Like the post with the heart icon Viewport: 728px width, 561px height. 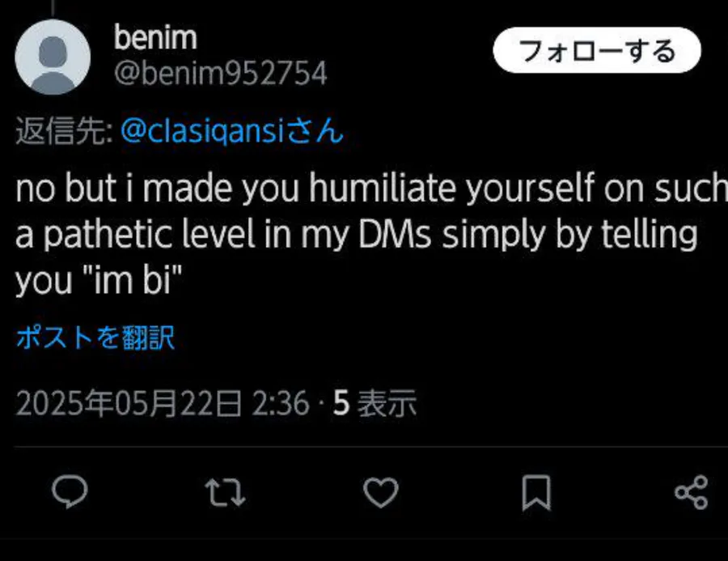click(380, 491)
